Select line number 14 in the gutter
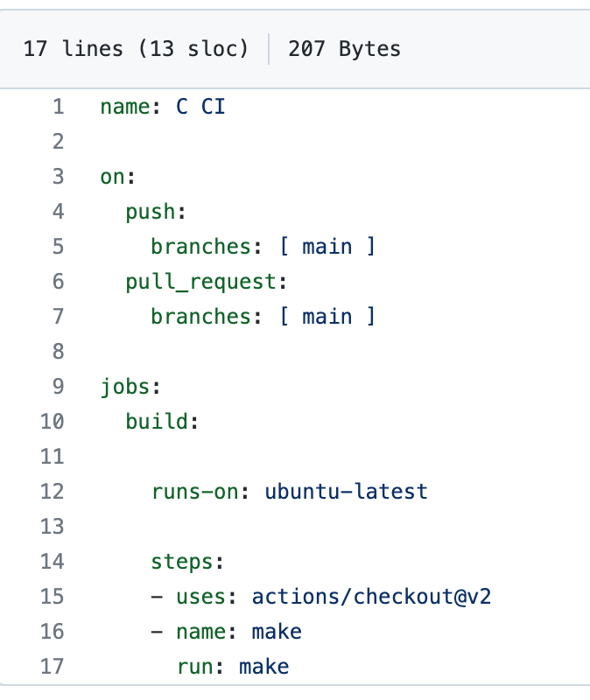The image size is (590, 700). [53, 562]
